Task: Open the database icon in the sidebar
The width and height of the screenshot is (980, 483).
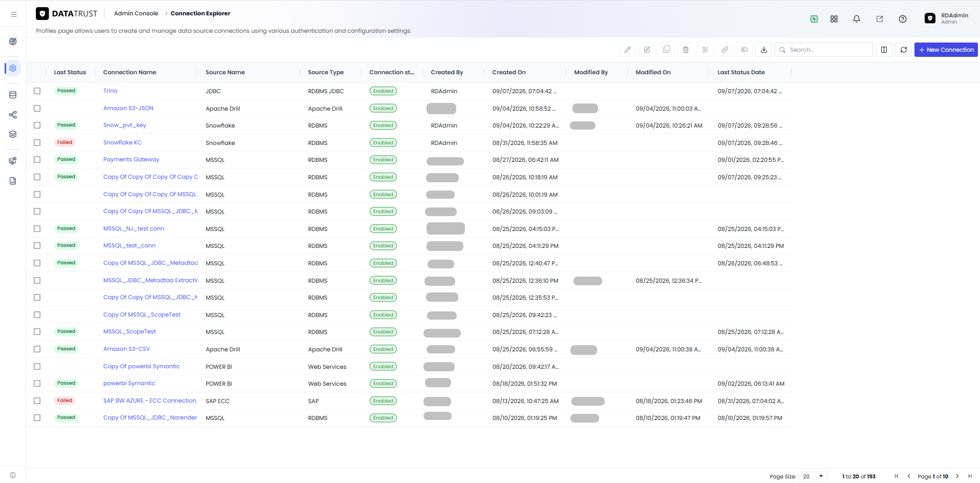Action: (13, 95)
